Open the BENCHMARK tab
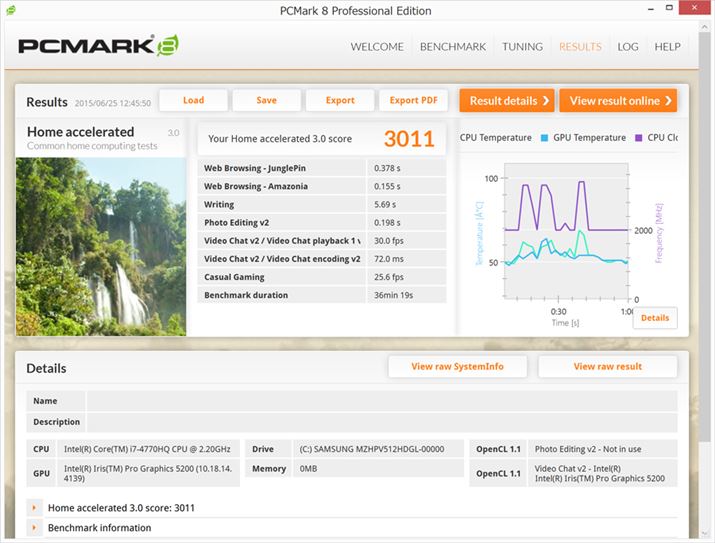715x543 pixels. (453, 47)
